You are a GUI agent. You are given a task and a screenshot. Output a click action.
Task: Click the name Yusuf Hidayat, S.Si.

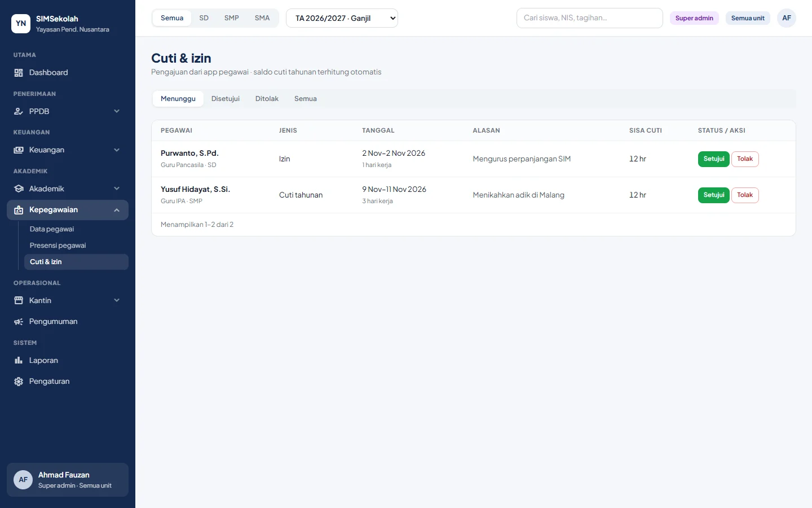click(195, 190)
